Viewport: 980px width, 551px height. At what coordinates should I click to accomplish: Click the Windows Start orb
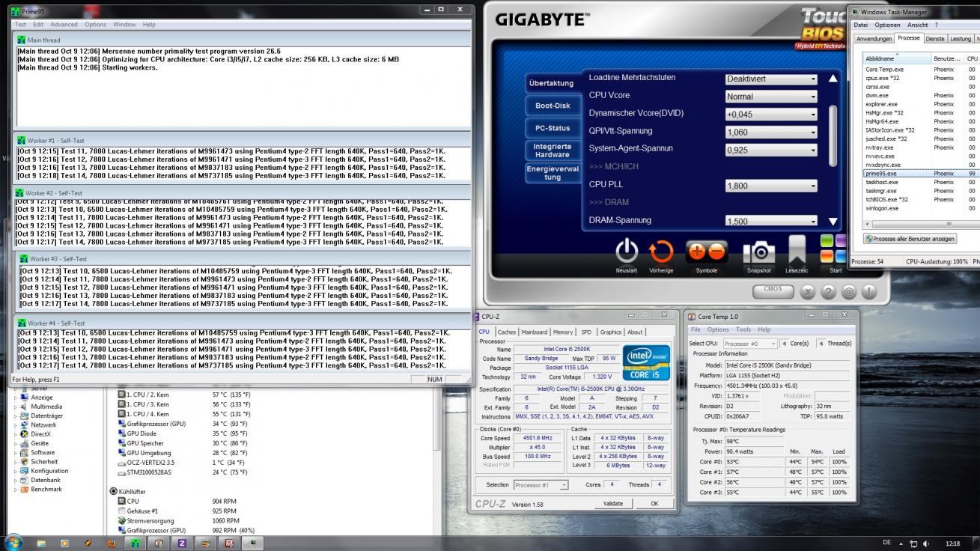(x=13, y=543)
